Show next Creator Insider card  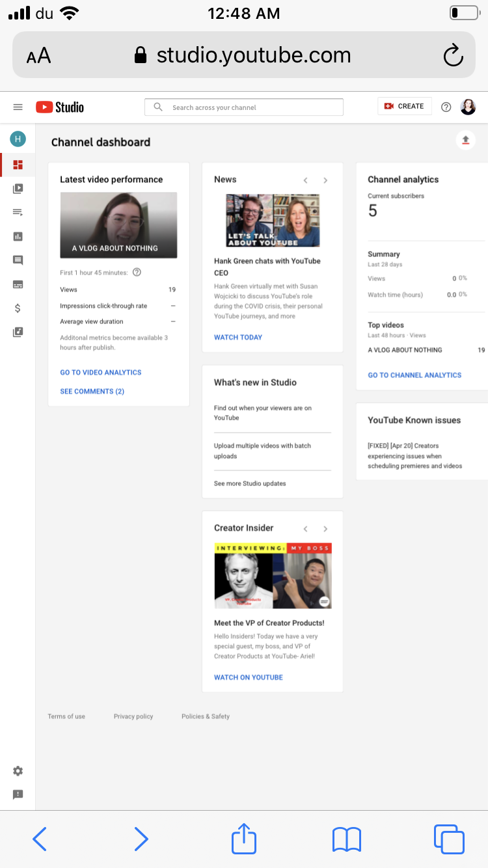click(325, 529)
